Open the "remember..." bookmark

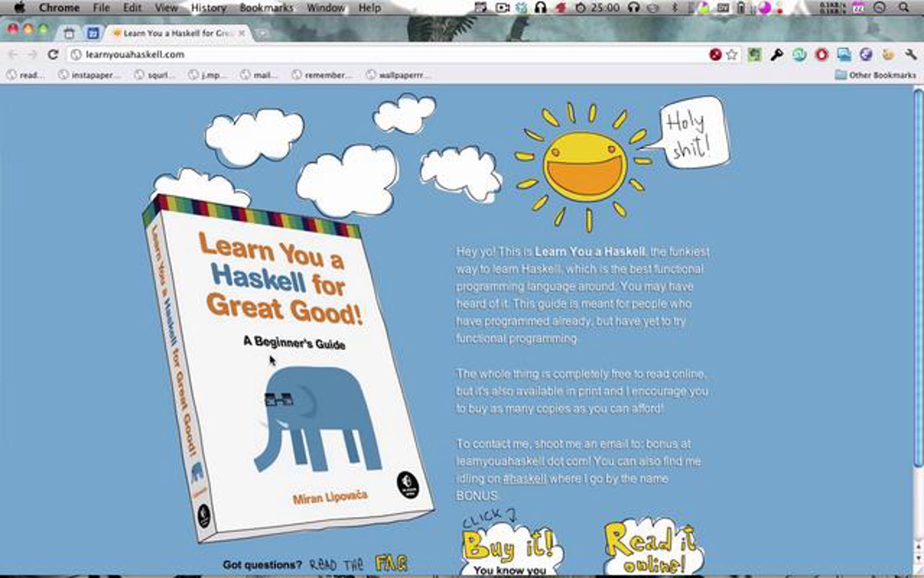[321, 75]
